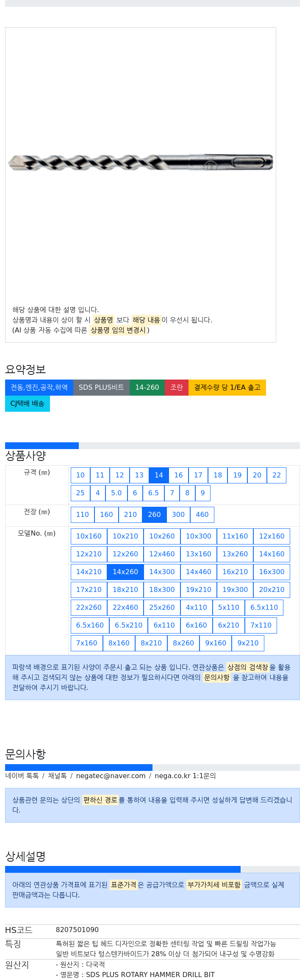Select the green 14-260 tag
305x980 pixels.
pos(147,388)
